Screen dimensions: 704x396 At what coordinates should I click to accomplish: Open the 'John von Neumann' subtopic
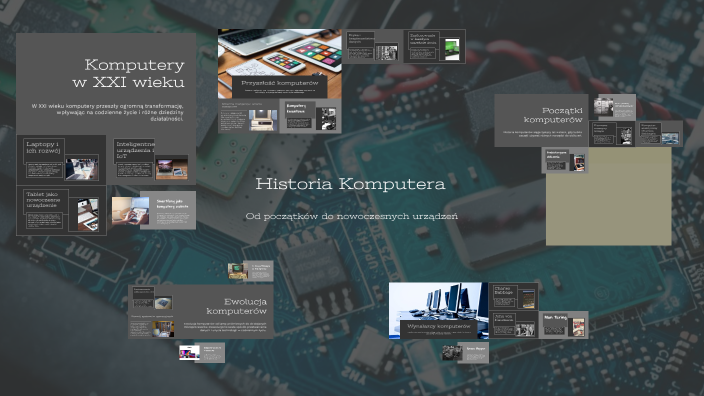[513, 325]
